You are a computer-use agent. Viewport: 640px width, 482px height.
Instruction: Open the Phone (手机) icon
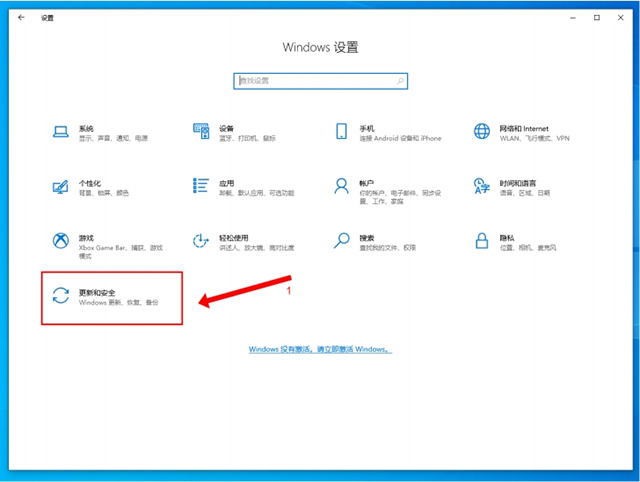(x=341, y=131)
